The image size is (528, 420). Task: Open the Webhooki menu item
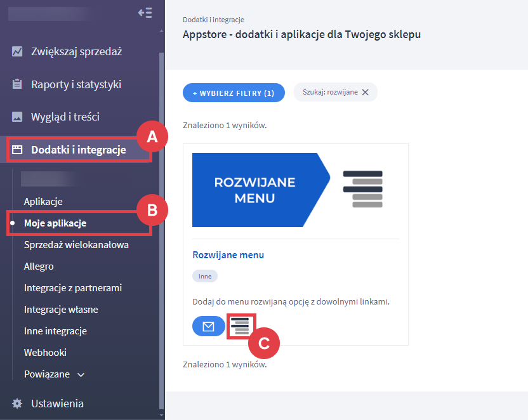click(45, 353)
